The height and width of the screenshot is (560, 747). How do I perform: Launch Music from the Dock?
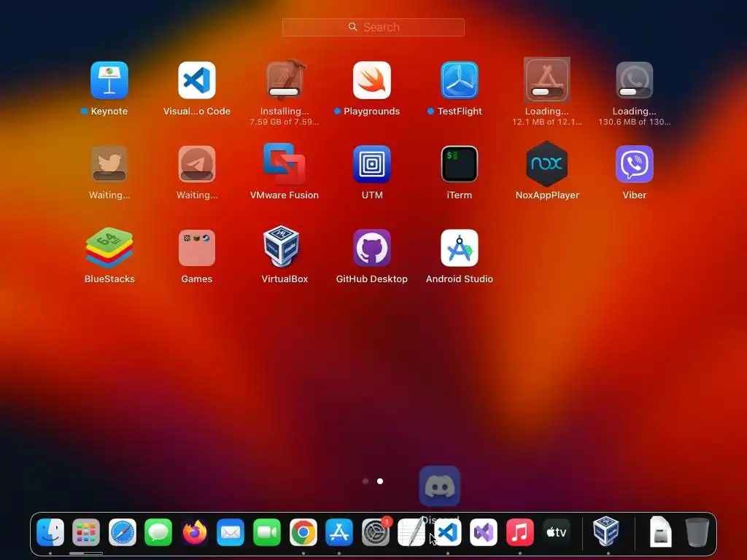tap(519, 532)
